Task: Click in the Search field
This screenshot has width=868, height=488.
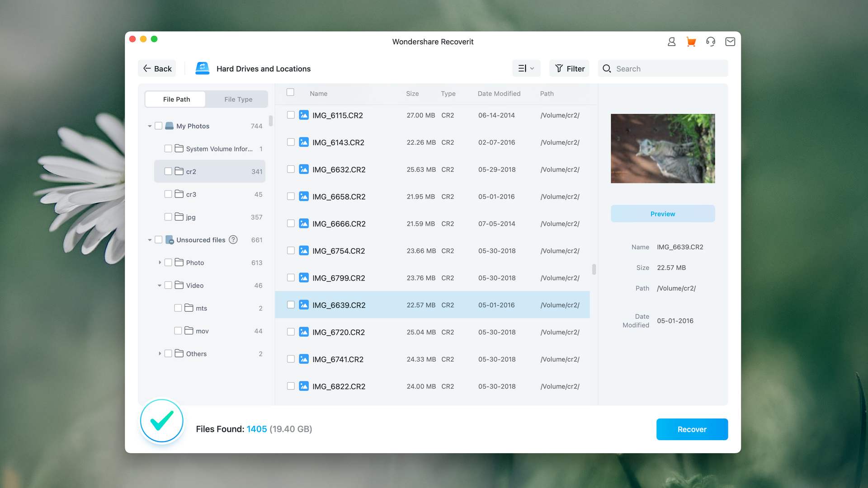Action: [x=663, y=68]
